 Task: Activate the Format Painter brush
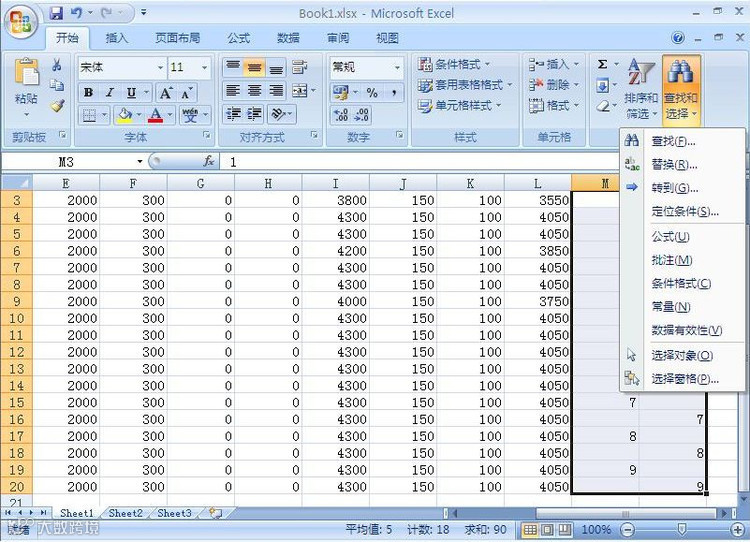(57, 106)
